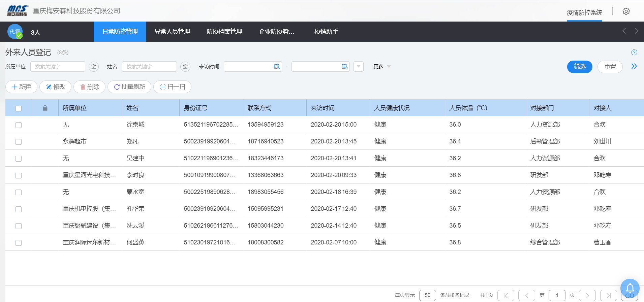Image resolution: width=644 pixels, height=302 pixels.
Task: Open the end date calendar picker
Action: pyautogui.click(x=344, y=67)
